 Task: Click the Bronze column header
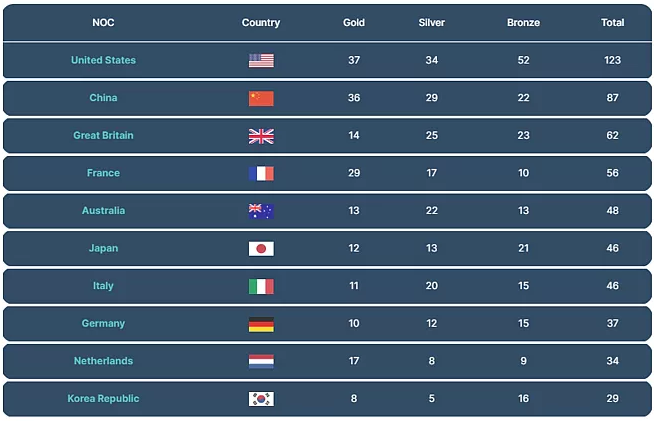[523, 23]
